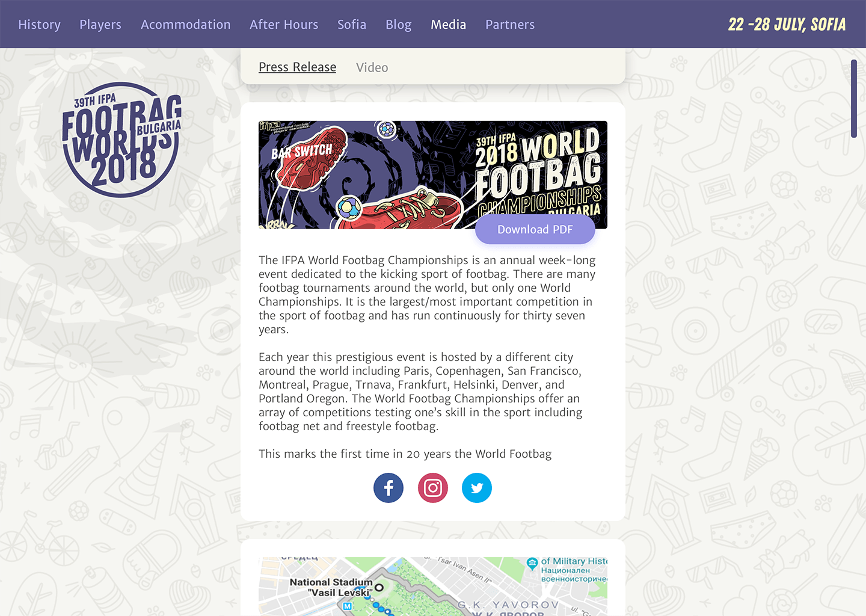Click the page vertical scrollbar thumb
This screenshot has height=616, width=866.
(x=854, y=99)
